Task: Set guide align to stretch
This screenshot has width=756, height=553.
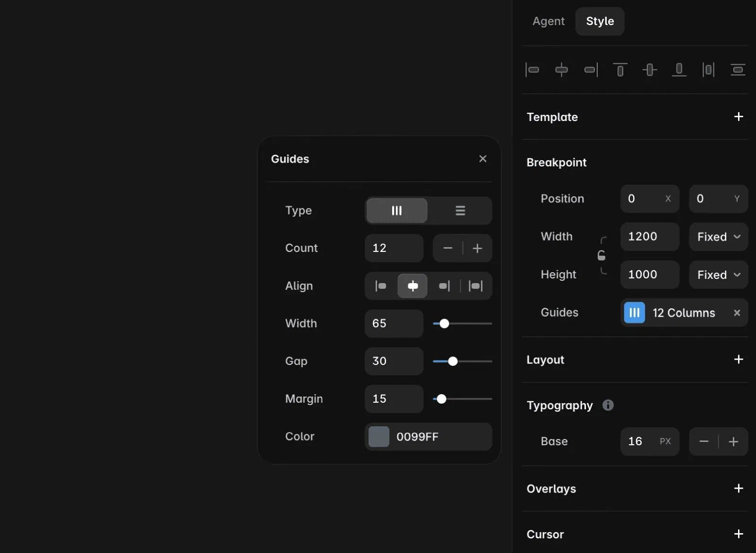Action: [476, 286]
